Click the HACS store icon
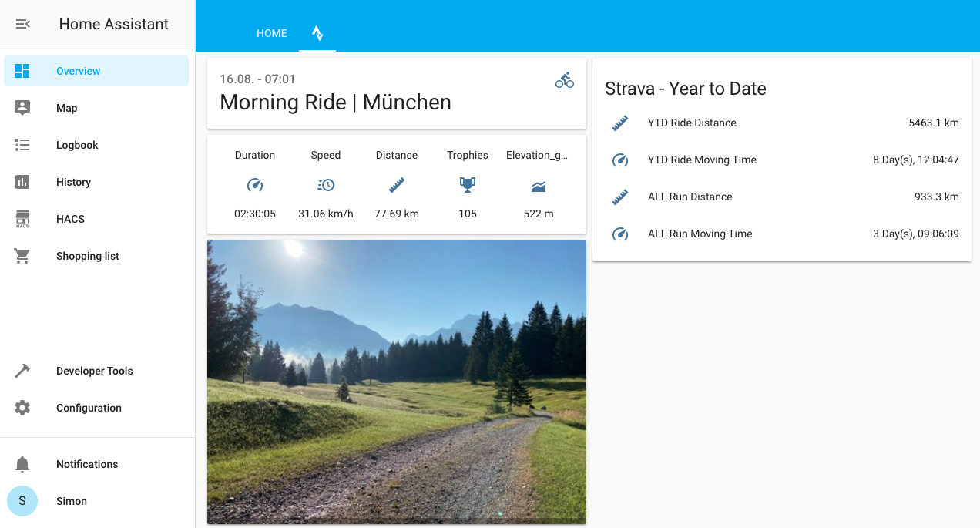The width and height of the screenshot is (980, 528). tap(22, 219)
